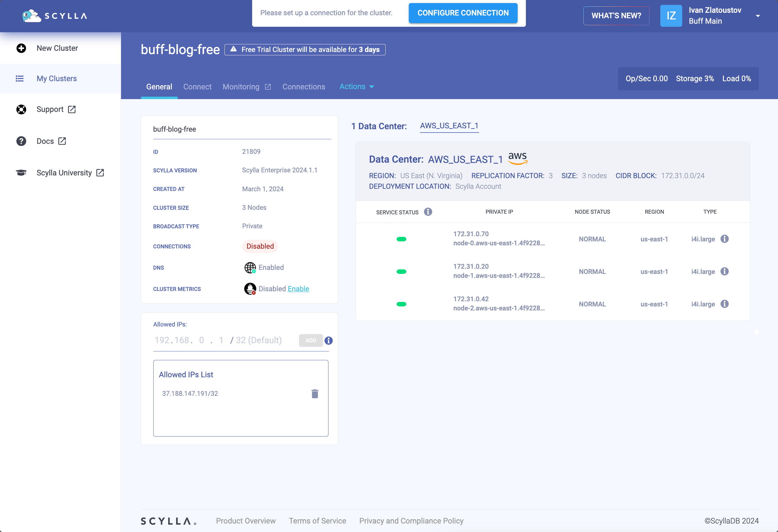Click the CONFIGURE CONNECTION button

463,13
